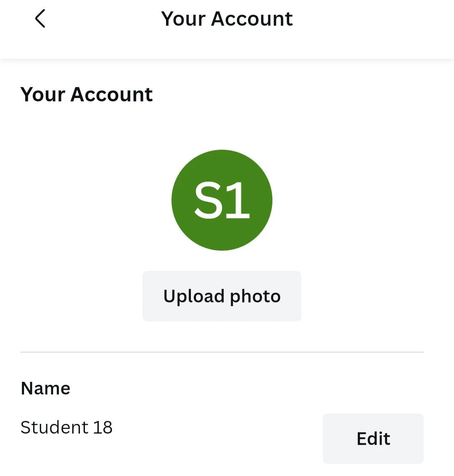Click the Name field label

click(x=45, y=388)
